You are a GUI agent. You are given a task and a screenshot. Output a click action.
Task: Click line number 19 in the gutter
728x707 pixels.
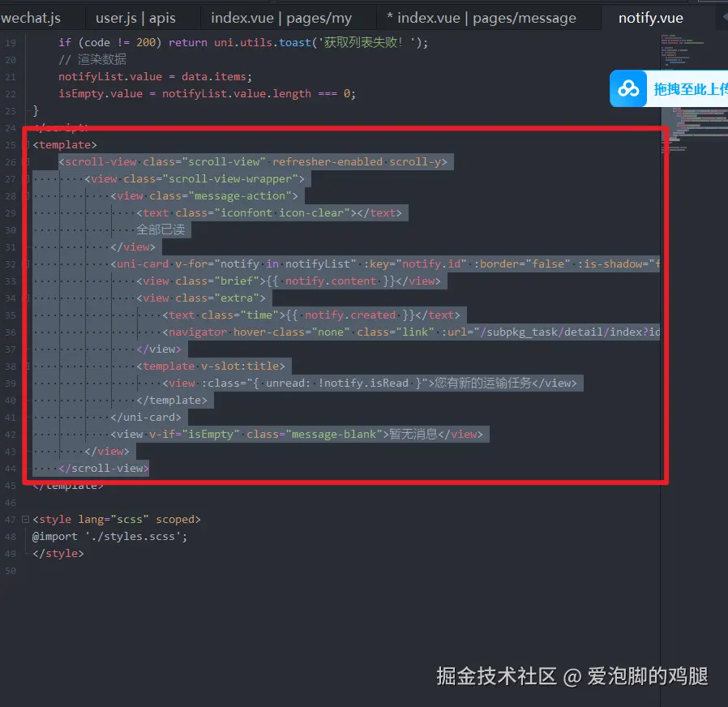click(x=11, y=43)
